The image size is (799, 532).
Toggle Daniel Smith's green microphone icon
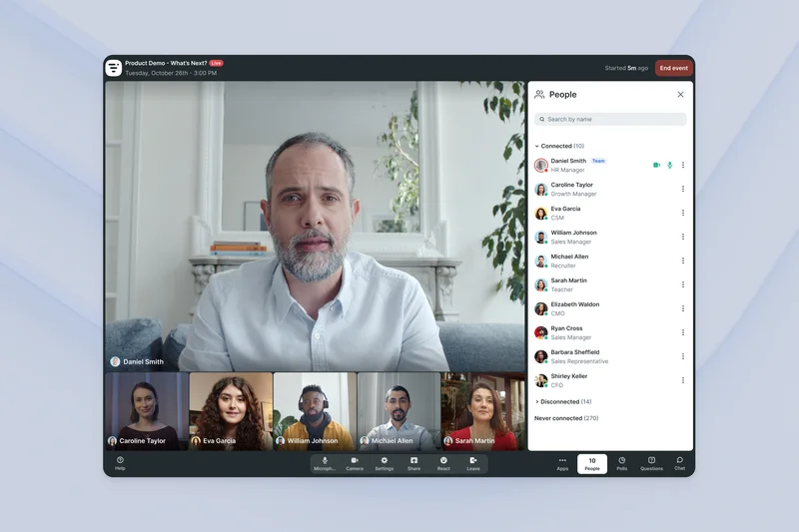670,165
